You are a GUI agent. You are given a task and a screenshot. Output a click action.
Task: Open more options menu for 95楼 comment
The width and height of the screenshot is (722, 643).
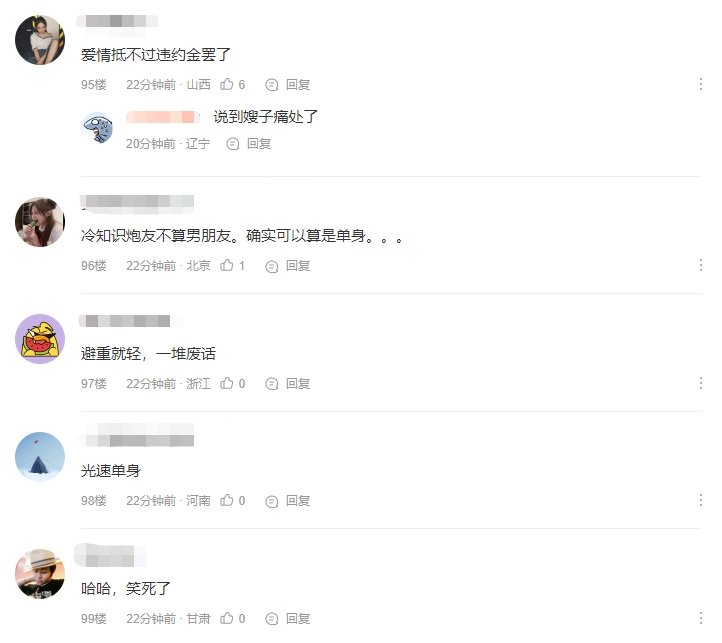(700, 84)
